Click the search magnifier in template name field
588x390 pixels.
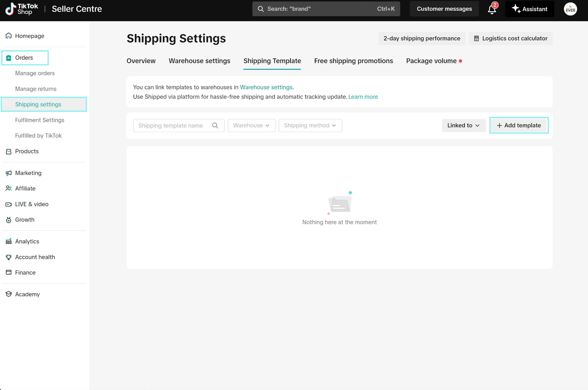coord(215,126)
